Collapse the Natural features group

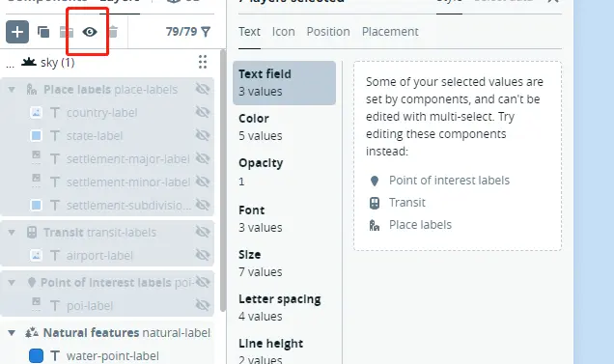(x=12, y=333)
